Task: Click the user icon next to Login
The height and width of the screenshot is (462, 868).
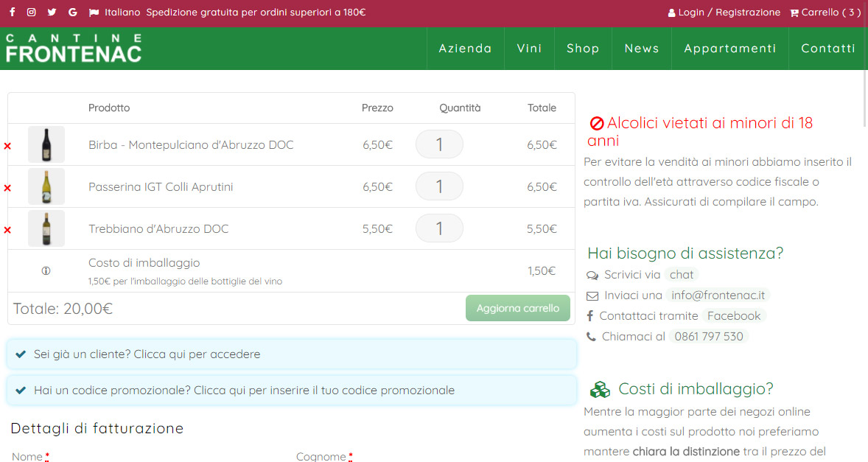Action: [x=671, y=13]
